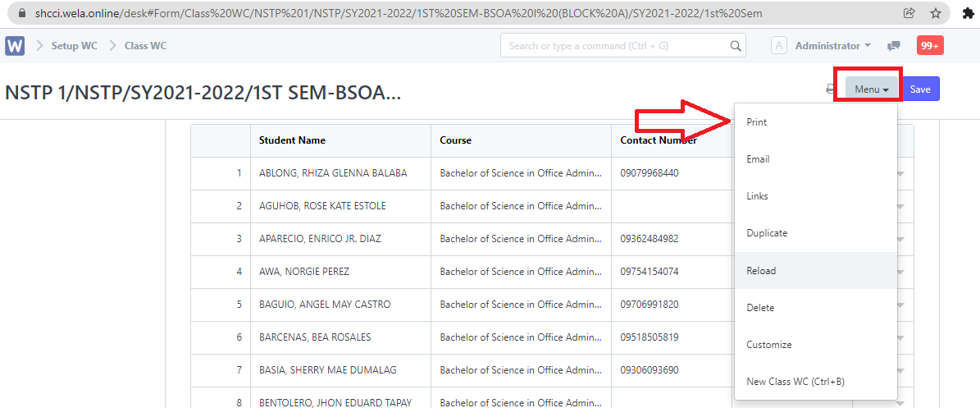Open the browser extensions puzzle icon
This screenshot has width=980, height=408.
point(968,13)
